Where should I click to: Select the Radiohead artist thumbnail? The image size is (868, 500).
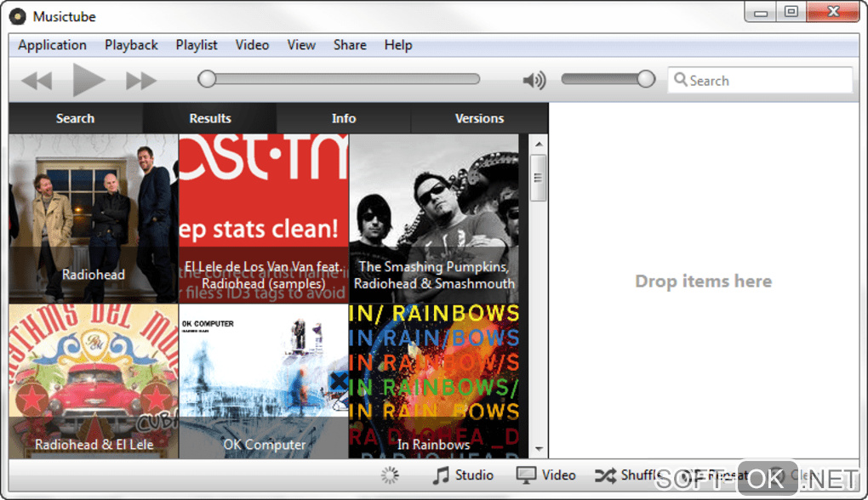click(94, 219)
